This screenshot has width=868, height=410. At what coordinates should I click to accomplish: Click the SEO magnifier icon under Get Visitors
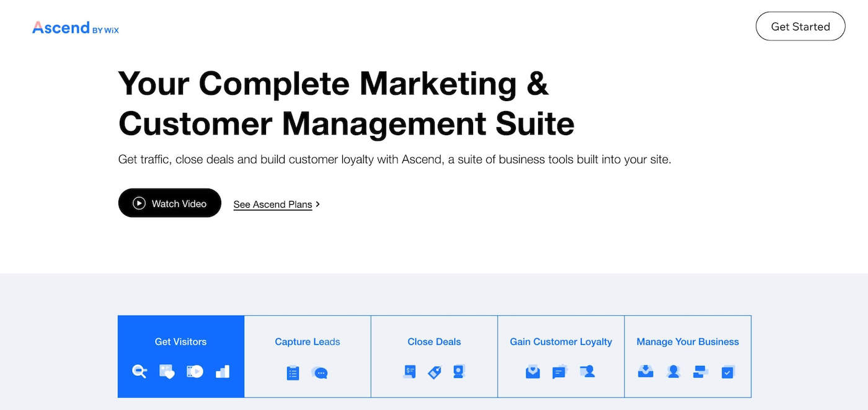click(139, 372)
